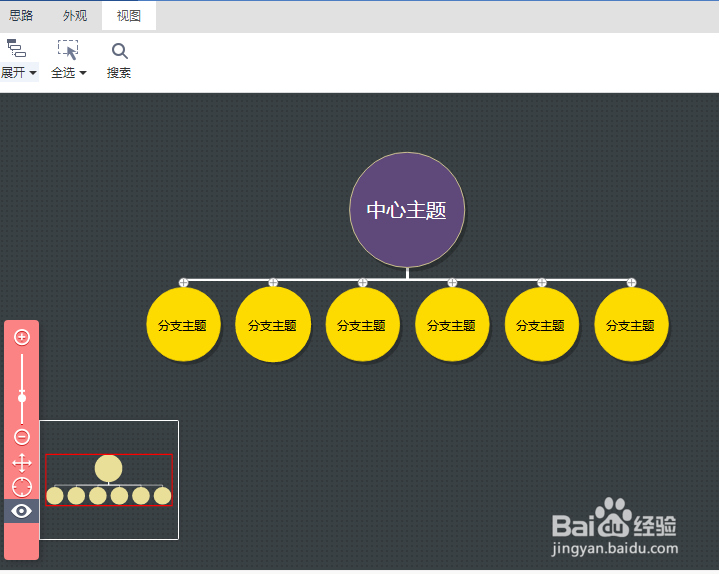
Task: Select the second 分支主题 node from left
Action: [273, 325]
